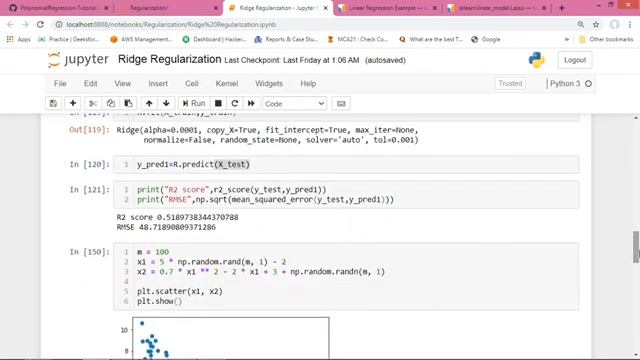Go forward in browser history
The image size is (640, 360).
pos(25,24)
